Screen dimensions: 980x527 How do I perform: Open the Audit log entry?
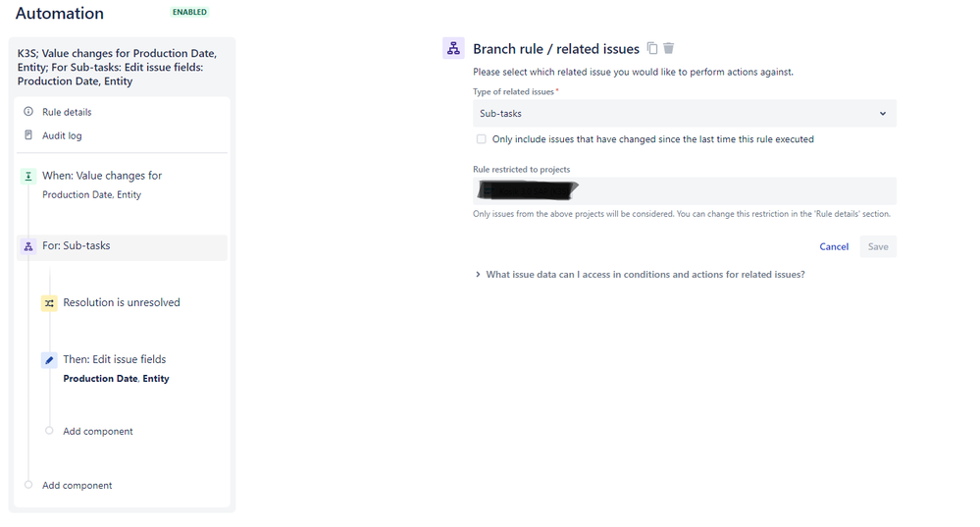[x=62, y=135]
